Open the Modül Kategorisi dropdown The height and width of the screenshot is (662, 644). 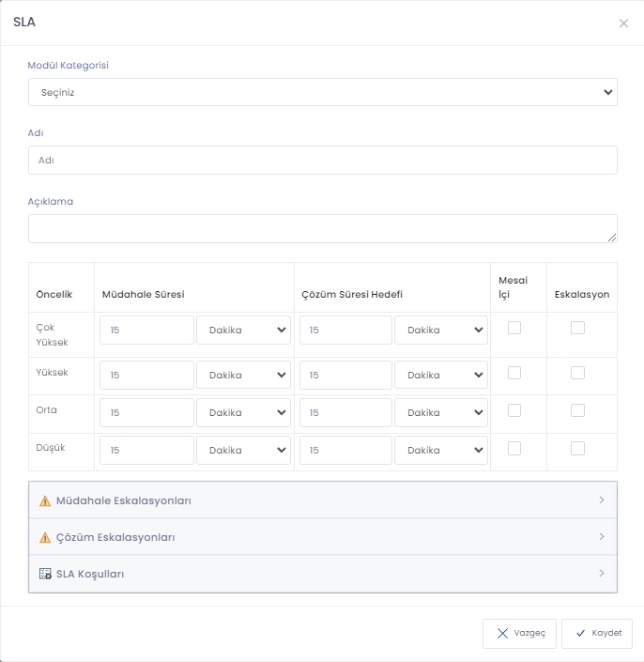click(322, 92)
